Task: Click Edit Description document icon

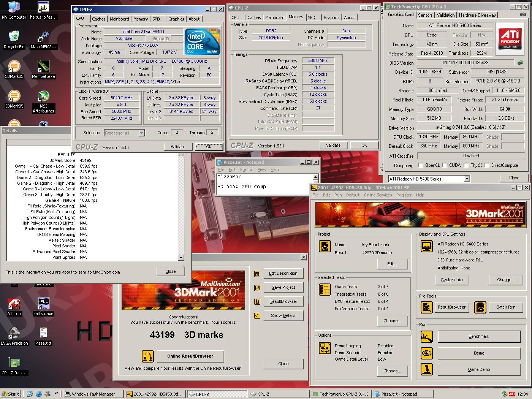Action: click(x=257, y=274)
